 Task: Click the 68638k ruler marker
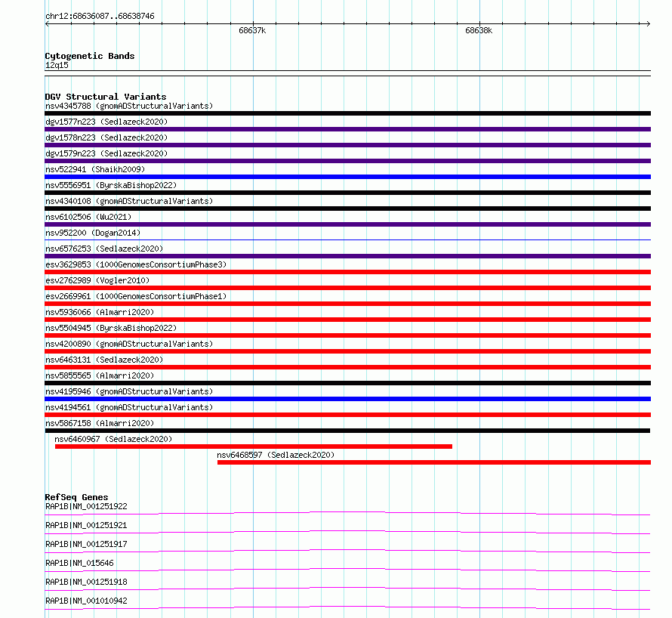coord(478,30)
